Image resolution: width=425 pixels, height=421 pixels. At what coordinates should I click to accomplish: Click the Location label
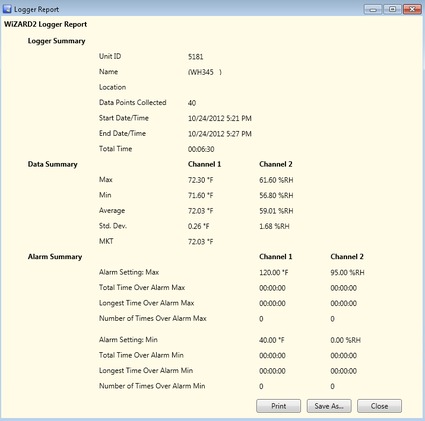(112, 87)
